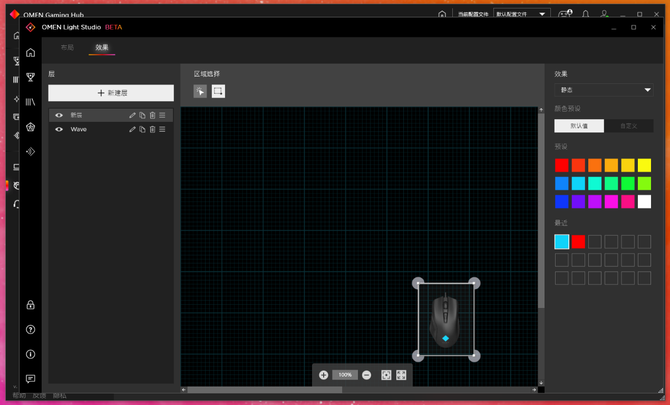Click the mouse device on the canvas
670x405 pixels.
tap(445, 320)
